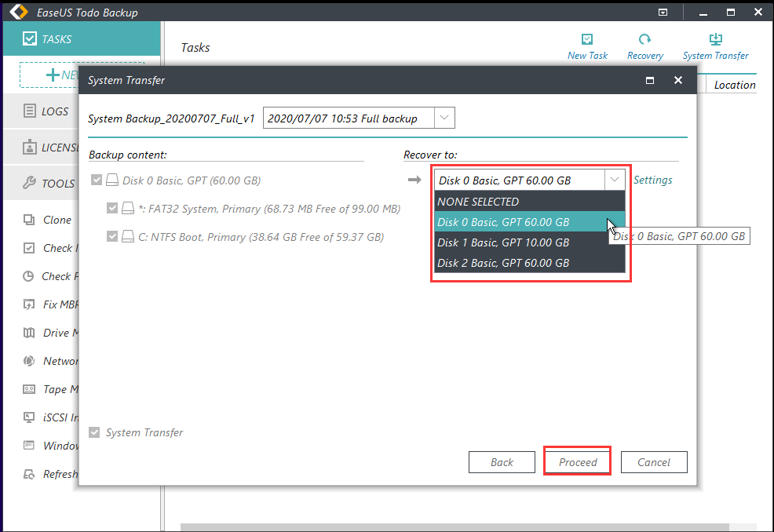Viewport: 774px width, 532px height.
Task: Click the LOGS document icon
Action: [x=30, y=111]
